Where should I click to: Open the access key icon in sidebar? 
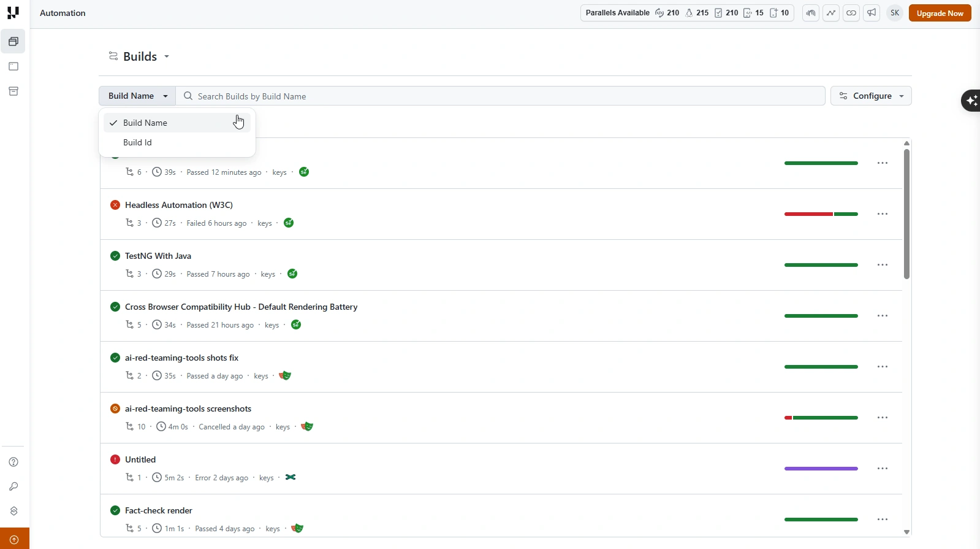13,486
